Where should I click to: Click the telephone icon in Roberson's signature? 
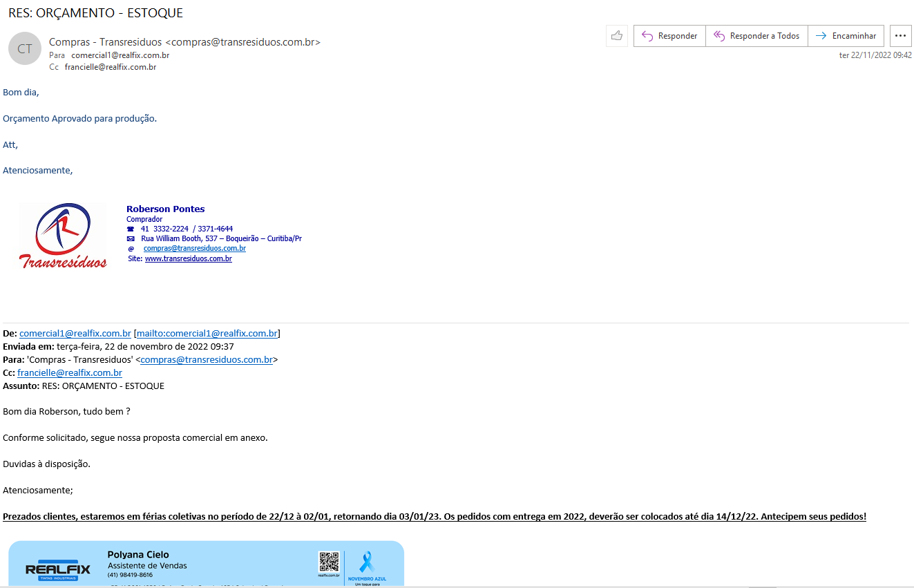tap(131, 229)
